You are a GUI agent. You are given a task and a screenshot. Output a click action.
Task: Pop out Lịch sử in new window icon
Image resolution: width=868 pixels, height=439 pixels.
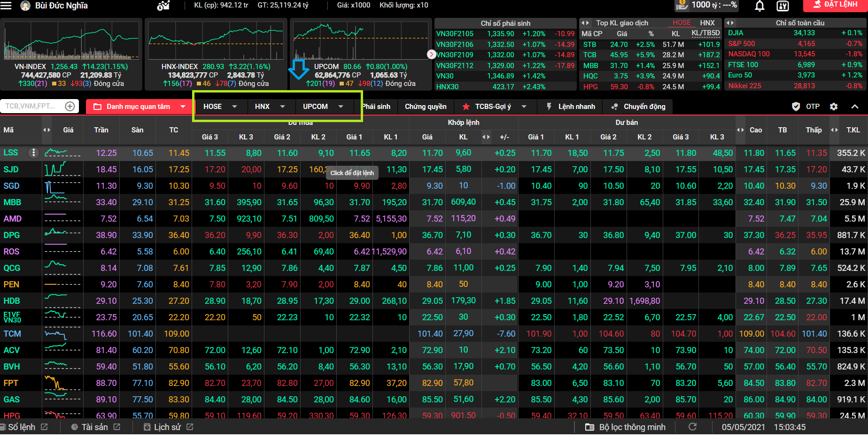click(190, 427)
